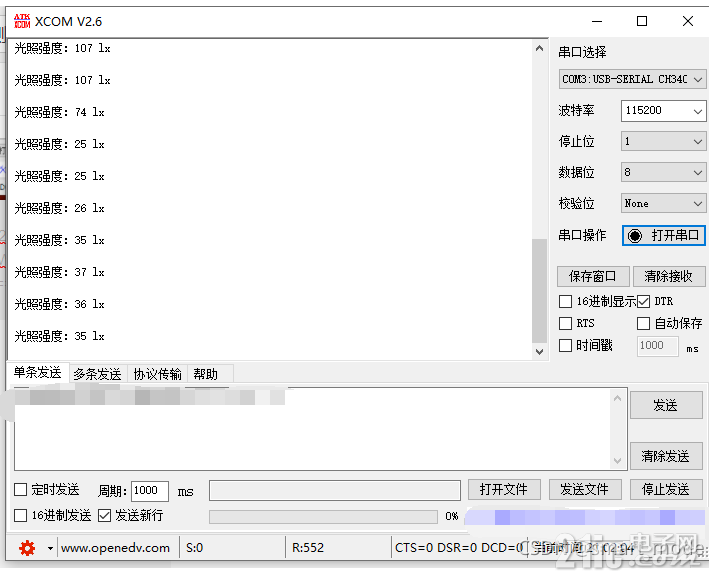This screenshot has height=576, width=709.
Task: Click receive area scrollbar down arrow
Action: click(539, 352)
